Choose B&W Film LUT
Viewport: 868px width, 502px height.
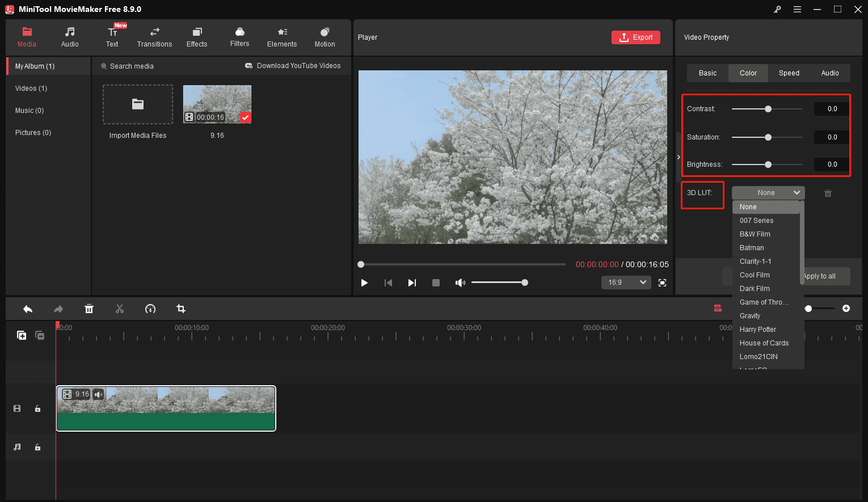point(766,234)
